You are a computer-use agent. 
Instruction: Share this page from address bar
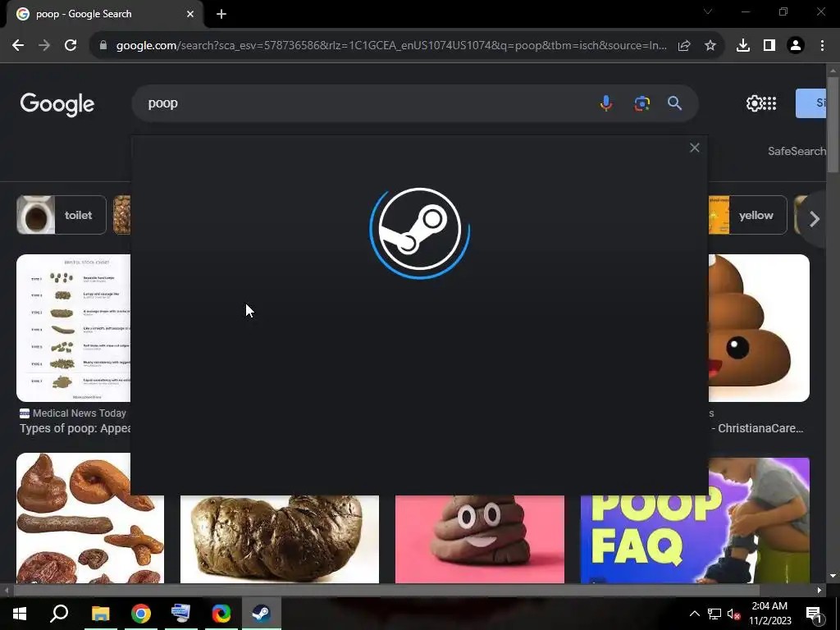684,46
